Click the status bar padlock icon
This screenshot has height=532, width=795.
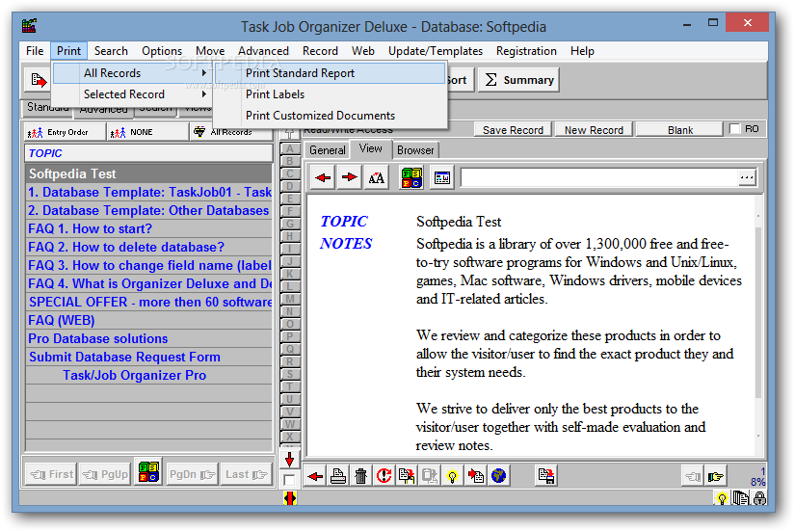tap(759, 498)
